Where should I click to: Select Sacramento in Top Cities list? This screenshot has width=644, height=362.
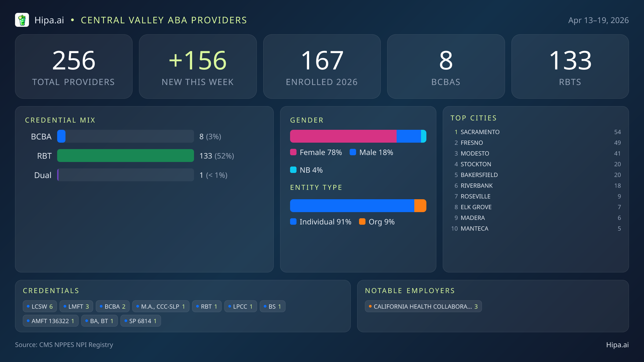(x=480, y=132)
